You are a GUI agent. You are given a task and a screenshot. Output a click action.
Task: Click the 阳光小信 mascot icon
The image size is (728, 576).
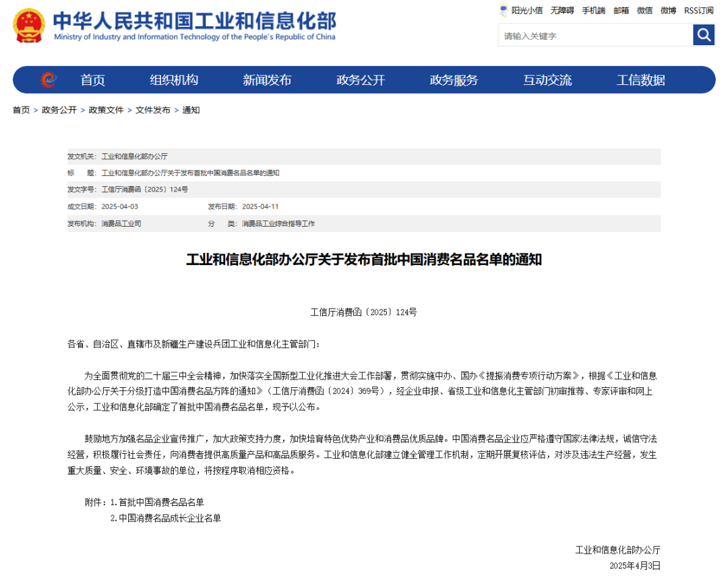(504, 10)
